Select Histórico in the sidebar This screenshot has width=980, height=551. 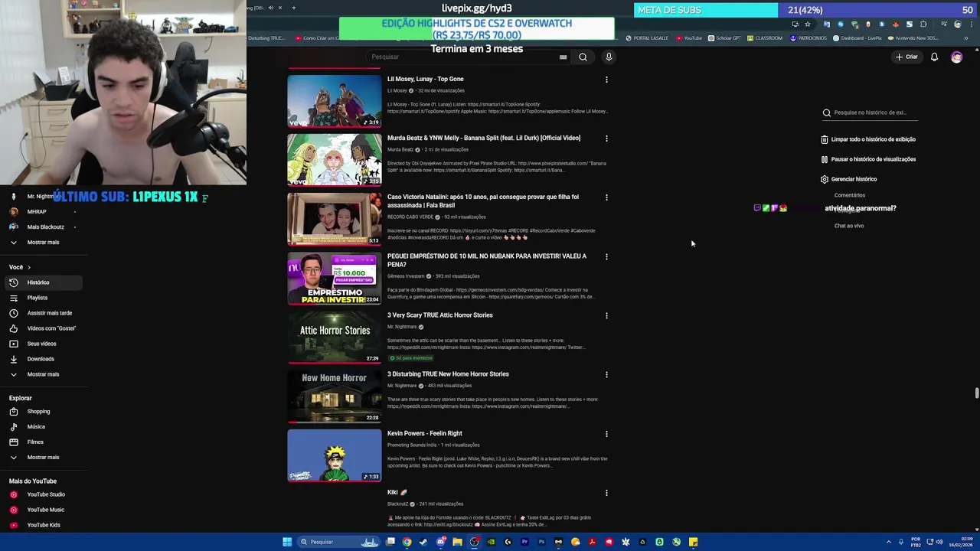43,282
